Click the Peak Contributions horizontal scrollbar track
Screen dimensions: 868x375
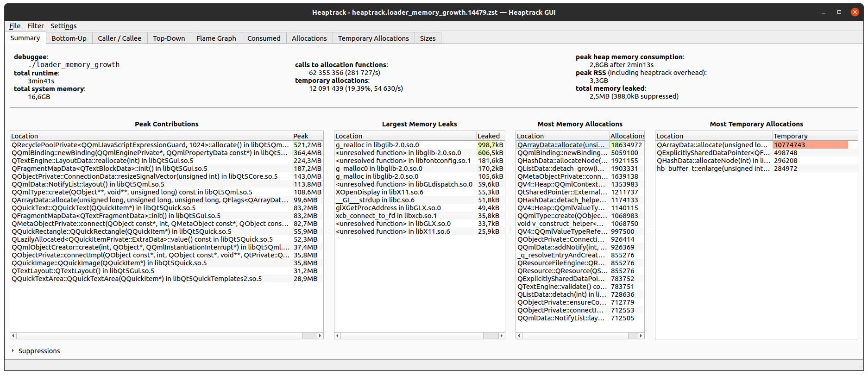[167, 336]
